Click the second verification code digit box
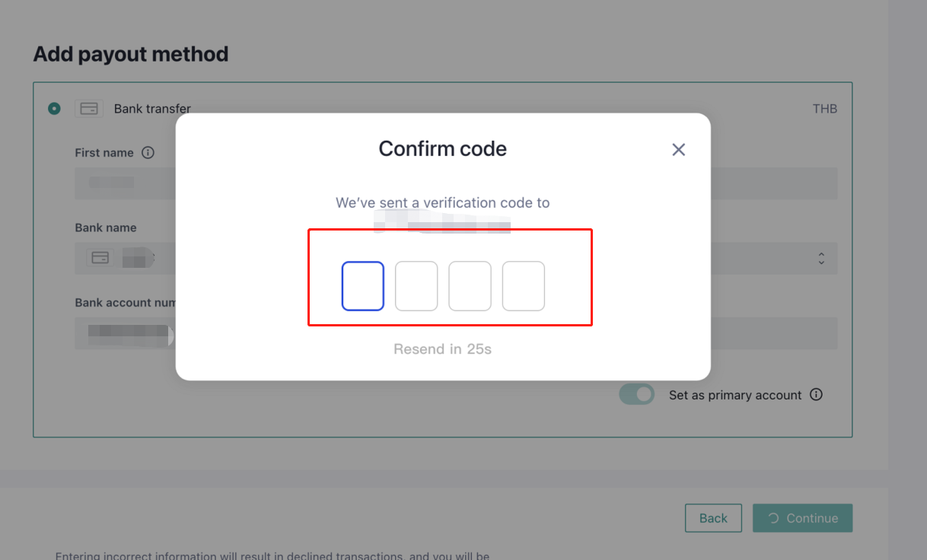Image resolution: width=927 pixels, height=560 pixels. 416,286
